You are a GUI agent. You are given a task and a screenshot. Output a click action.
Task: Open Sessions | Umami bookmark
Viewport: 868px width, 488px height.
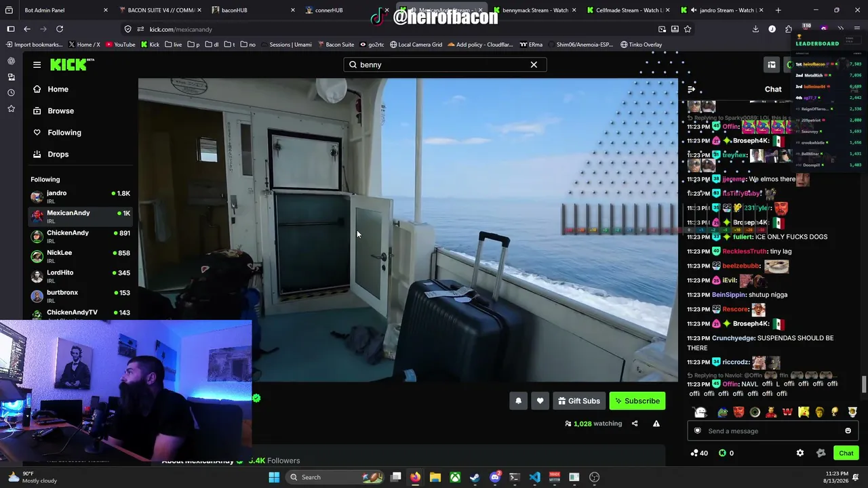[x=286, y=45]
